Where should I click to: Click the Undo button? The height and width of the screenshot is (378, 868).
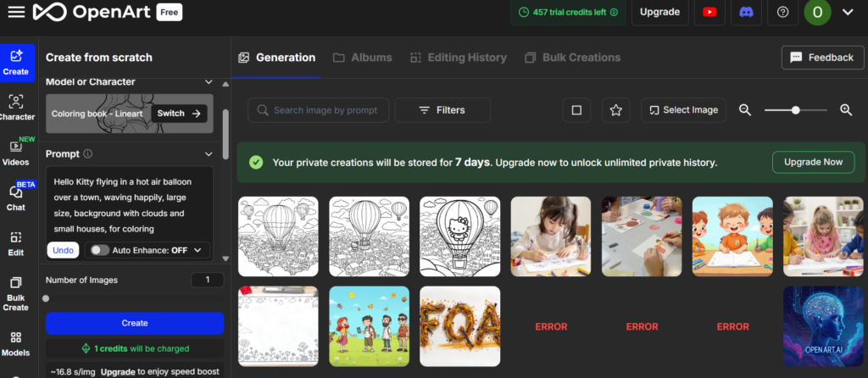[63, 250]
